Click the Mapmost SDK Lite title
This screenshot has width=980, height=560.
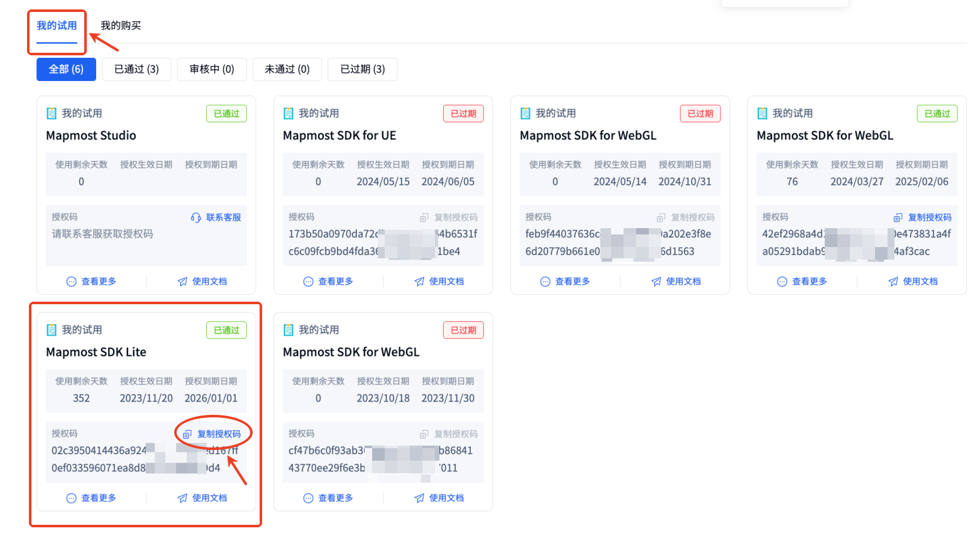point(96,353)
